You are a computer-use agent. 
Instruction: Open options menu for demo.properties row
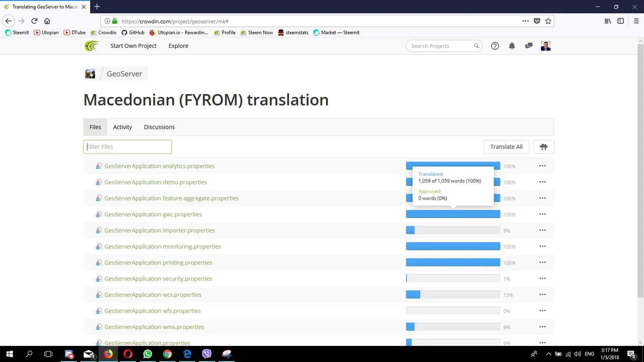click(x=542, y=182)
